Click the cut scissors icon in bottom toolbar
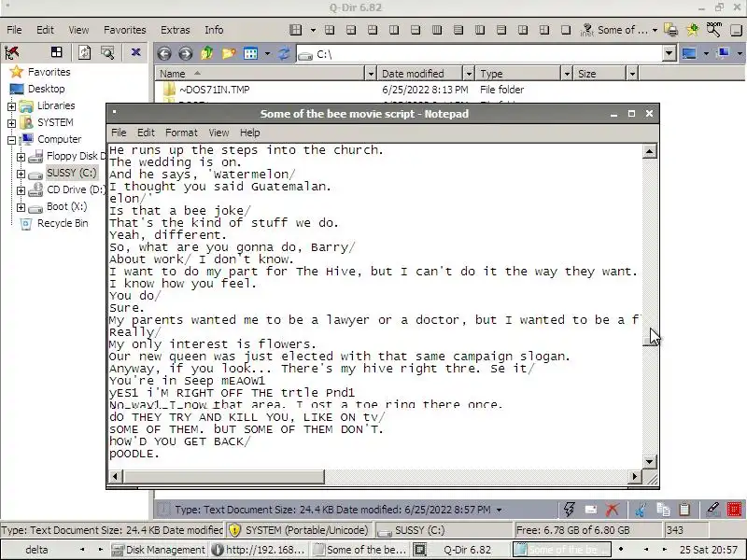 641,509
